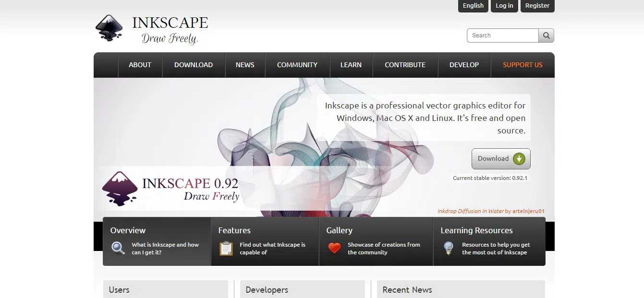Click the search magnifier button
The height and width of the screenshot is (298, 644).
pos(546,36)
